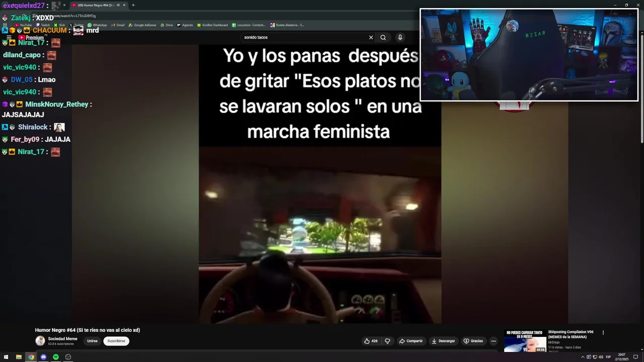
Task: Switch to the Humor Negro #64 browser tab
Action: (96, 5)
